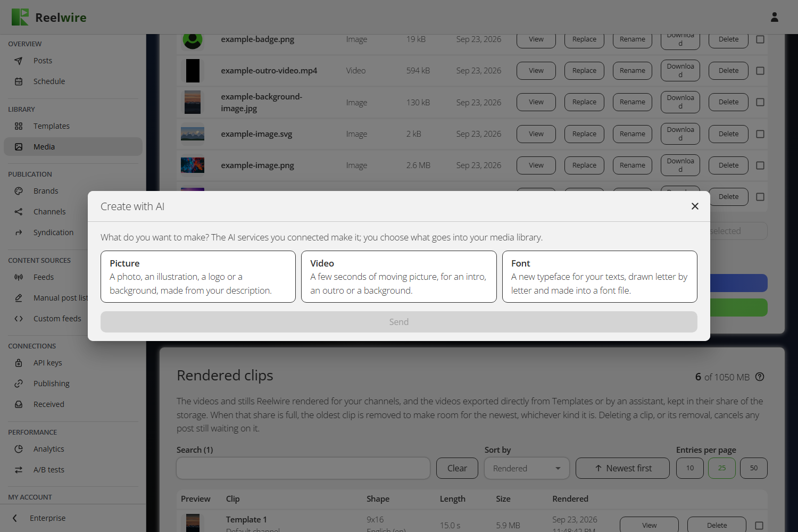The height and width of the screenshot is (532, 798).
Task: Click the Brands palette icon
Action: (x=19, y=191)
